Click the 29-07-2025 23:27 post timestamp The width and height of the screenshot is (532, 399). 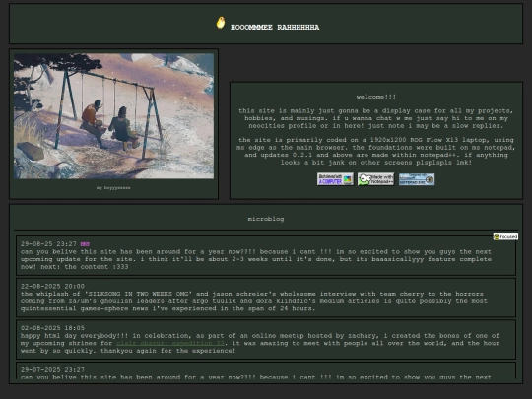(x=52, y=369)
